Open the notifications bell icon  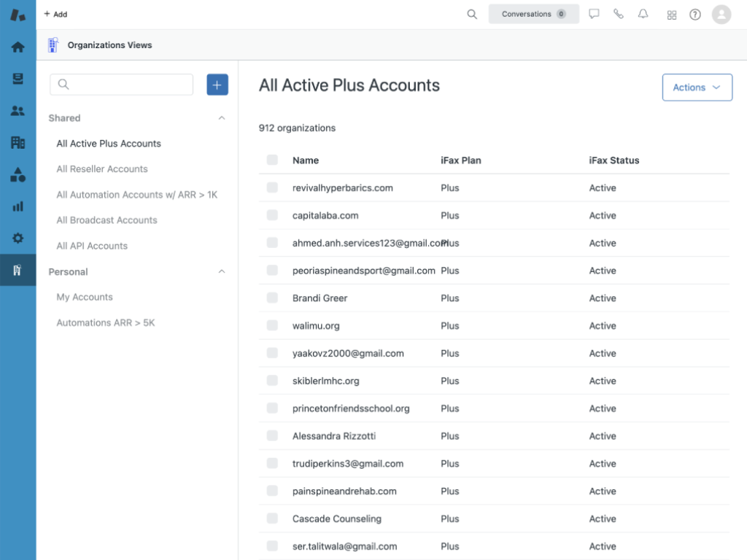pyautogui.click(x=643, y=14)
